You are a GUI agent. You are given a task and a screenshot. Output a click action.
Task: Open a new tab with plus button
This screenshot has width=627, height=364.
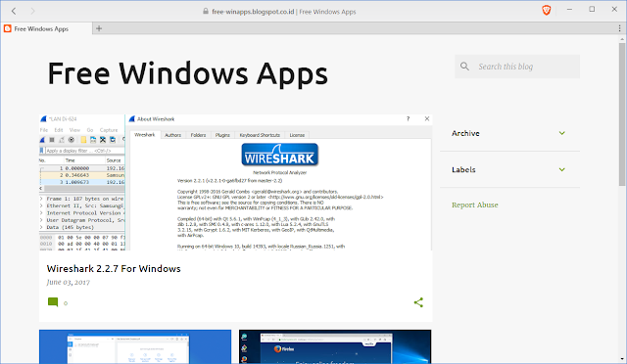point(99,28)
